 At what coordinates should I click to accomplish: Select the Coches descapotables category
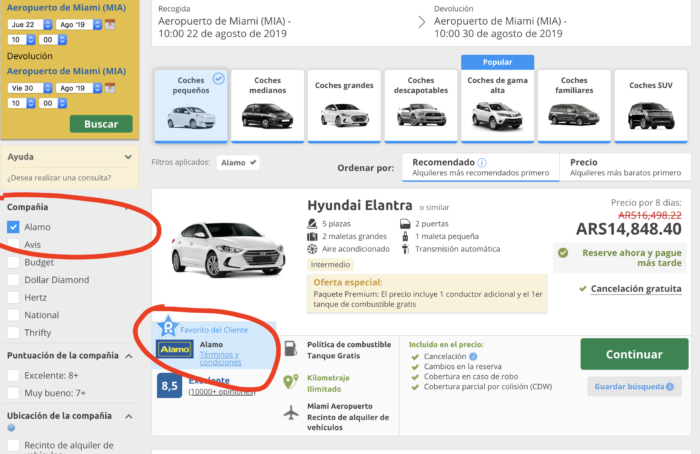[421, 106]
